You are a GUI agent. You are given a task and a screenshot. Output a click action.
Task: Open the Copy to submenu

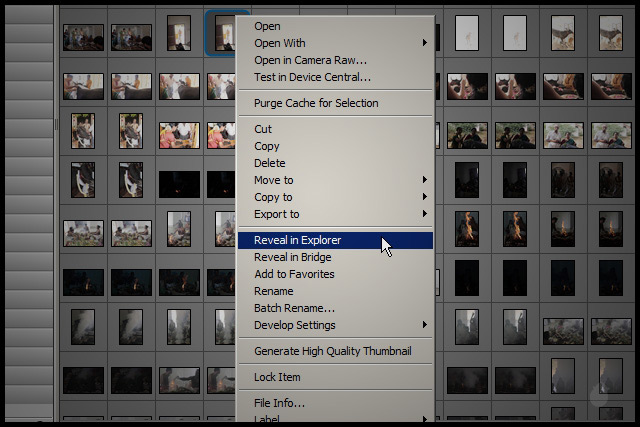[x=273, y=197]
